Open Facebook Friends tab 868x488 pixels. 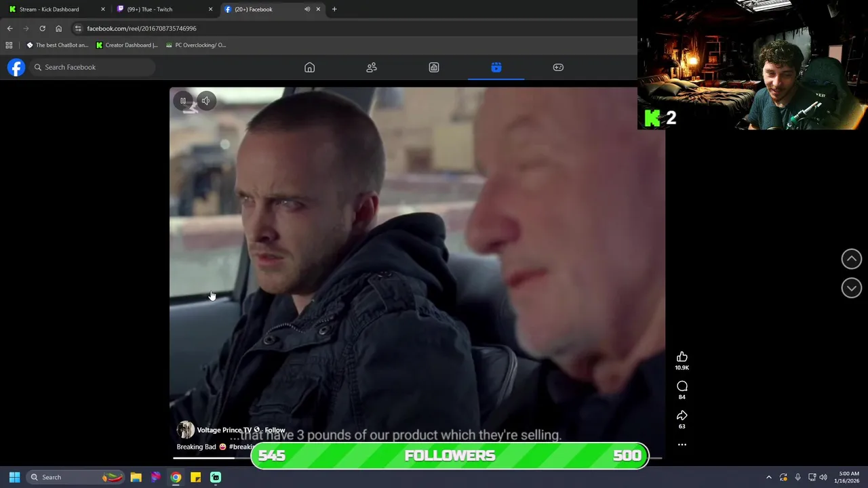(372, 67)
